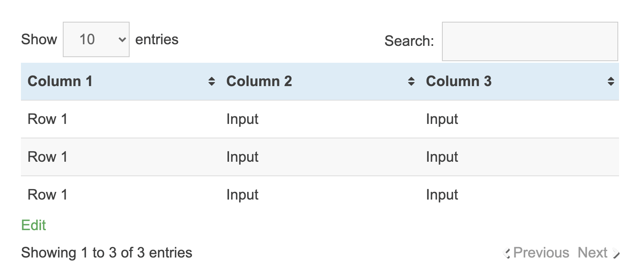Click the "Column 2" header text

coord(259,81)
